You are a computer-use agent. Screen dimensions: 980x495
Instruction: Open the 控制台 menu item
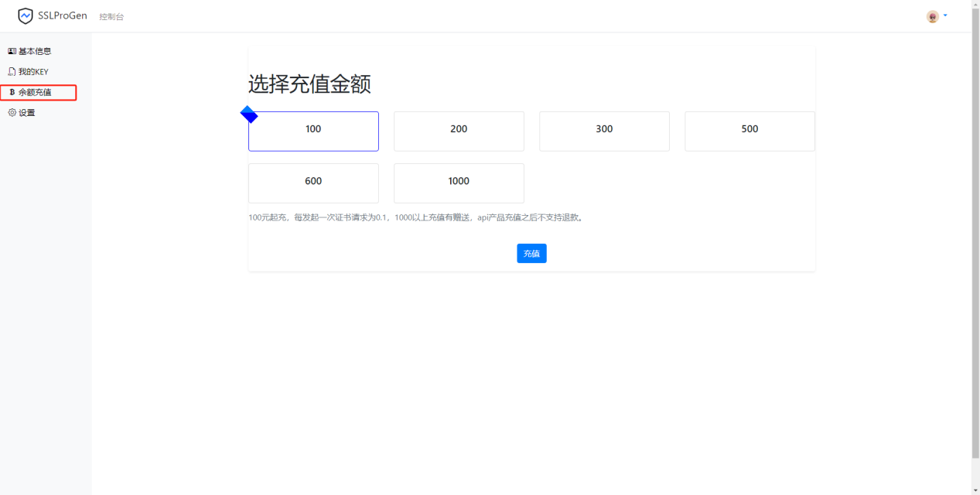click(x=111, y=15)
